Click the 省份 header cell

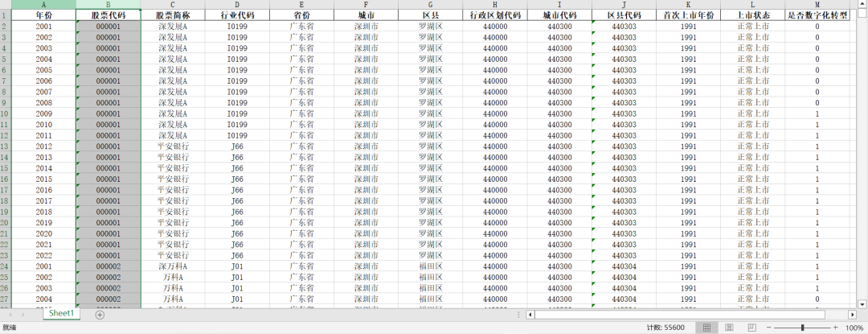tap(301, 15)
